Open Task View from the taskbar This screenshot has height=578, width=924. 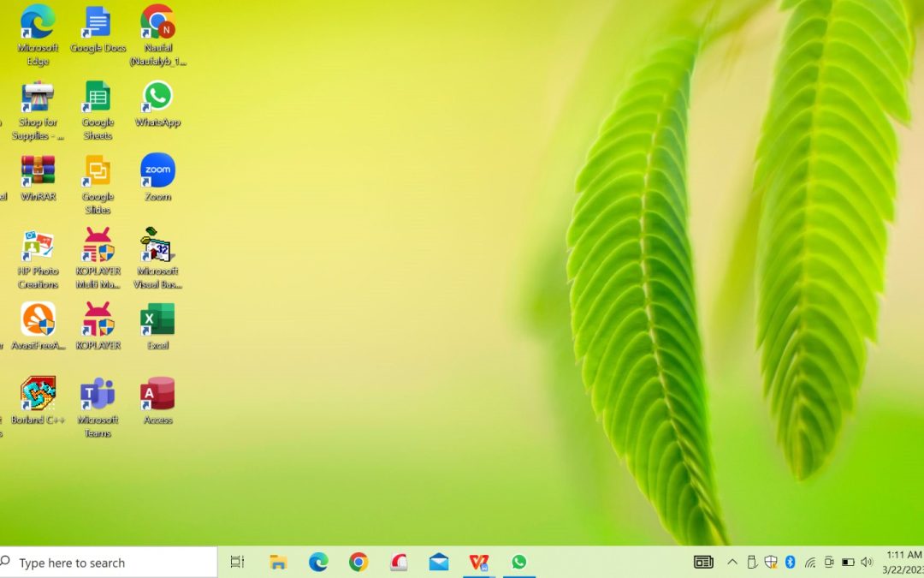coord(237,562)
